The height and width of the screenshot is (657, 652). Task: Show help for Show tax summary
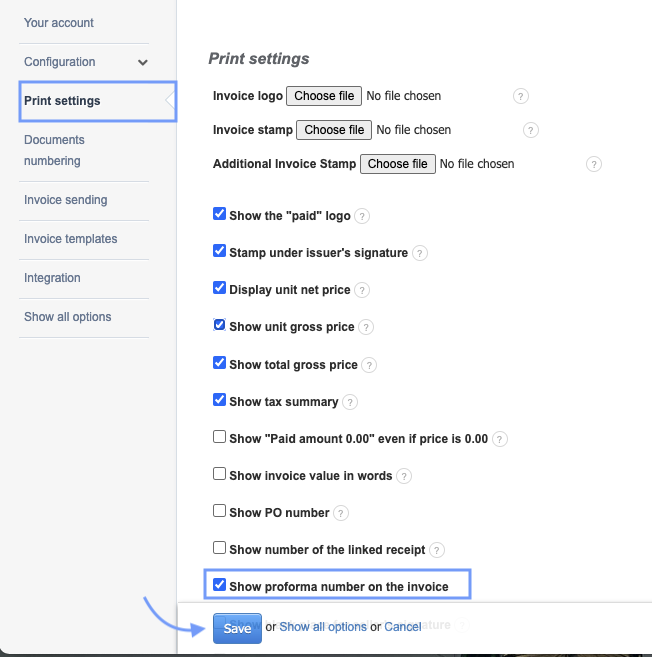[350, 402]
